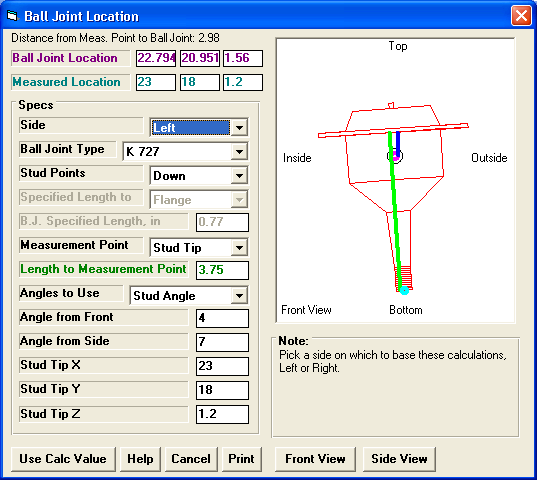Click the app icon in title bar
This screenshot has width=537, height=480.
click(12, 16)
